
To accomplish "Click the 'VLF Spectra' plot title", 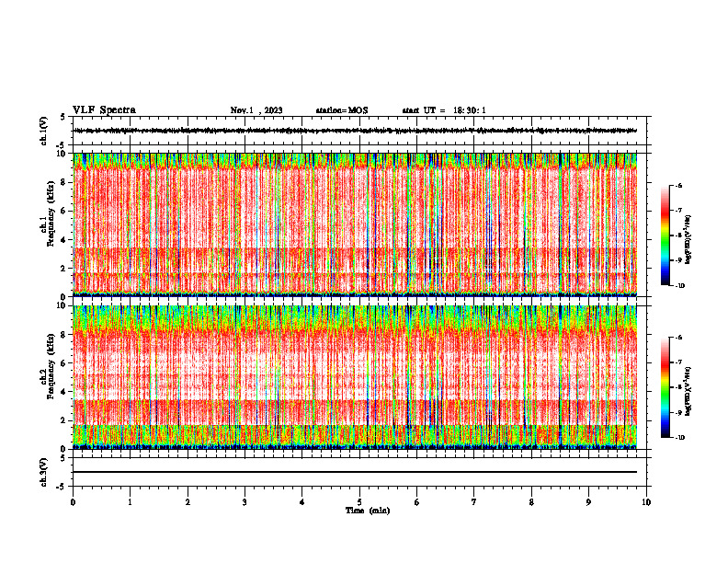I will [x=104, y=110].
